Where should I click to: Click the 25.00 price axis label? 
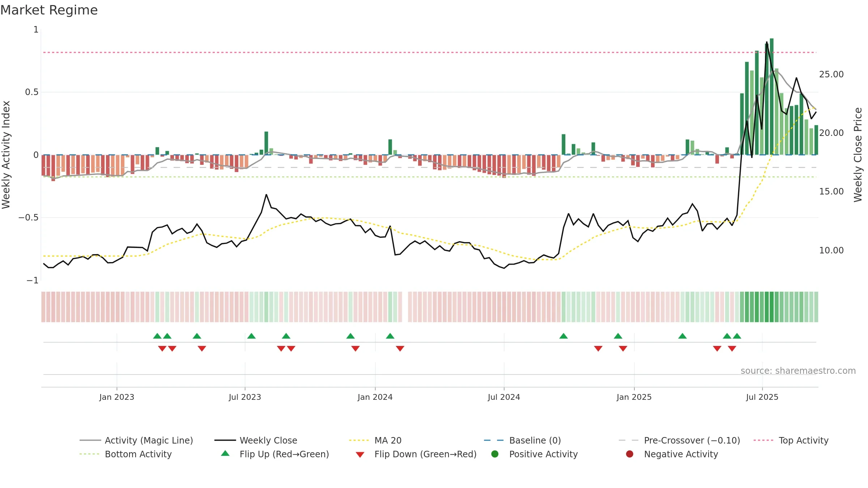[831, 74]
